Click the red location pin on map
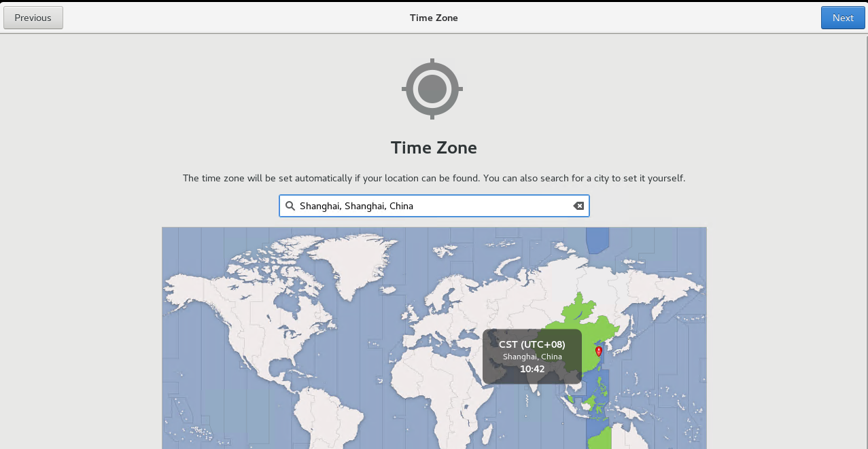 tap(599, 351)
